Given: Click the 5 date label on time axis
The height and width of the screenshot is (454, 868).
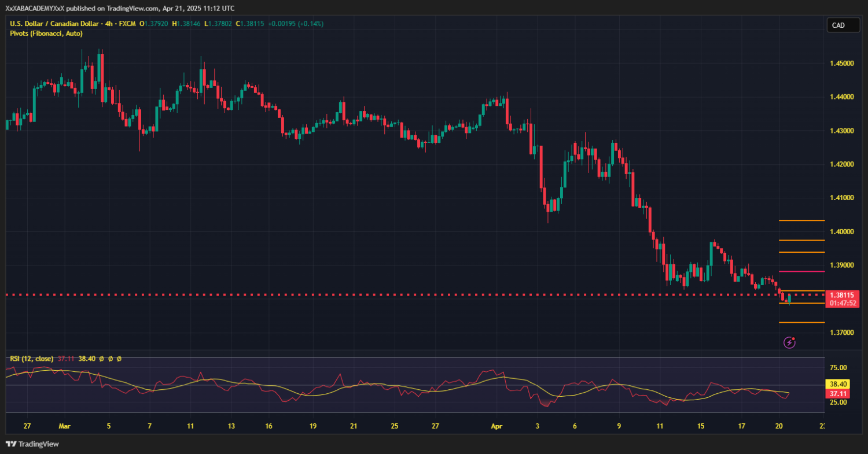Looking at the screenshot, I should (108, 426).
